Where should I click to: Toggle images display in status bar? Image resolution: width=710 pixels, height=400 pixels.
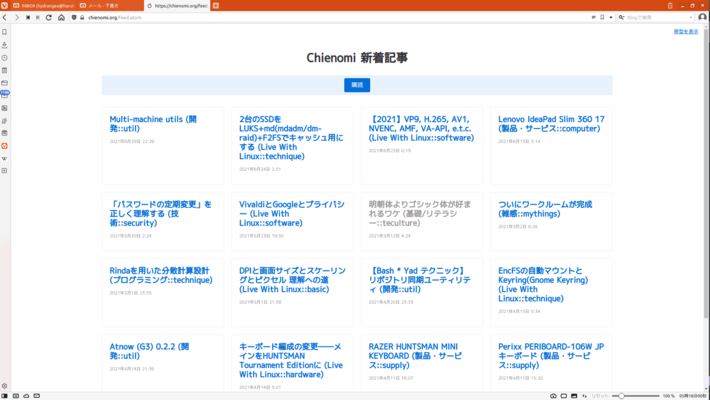[574, 396]
